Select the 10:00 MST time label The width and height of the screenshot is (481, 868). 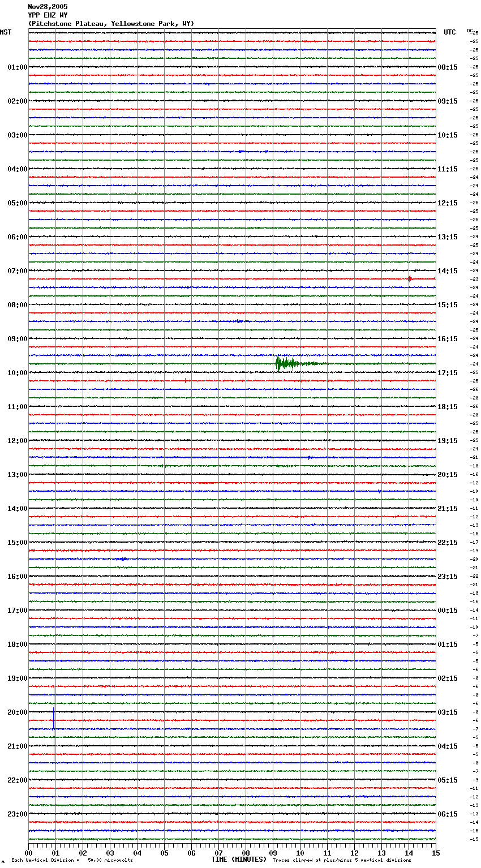pos(17,373)
